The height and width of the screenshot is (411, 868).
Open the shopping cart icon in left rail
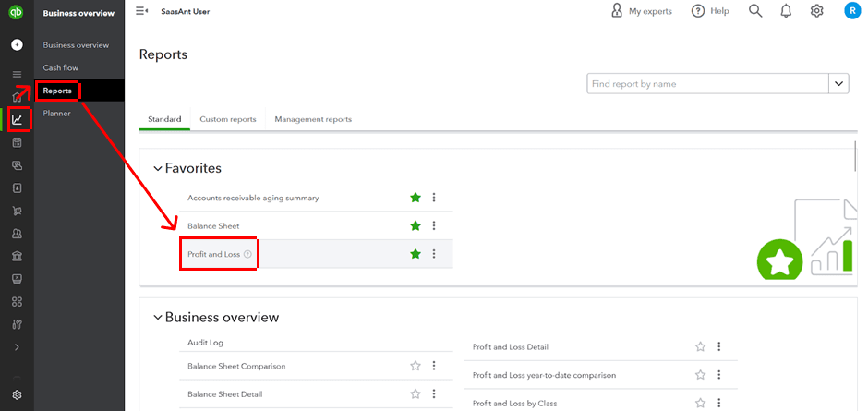coord(17,211)
